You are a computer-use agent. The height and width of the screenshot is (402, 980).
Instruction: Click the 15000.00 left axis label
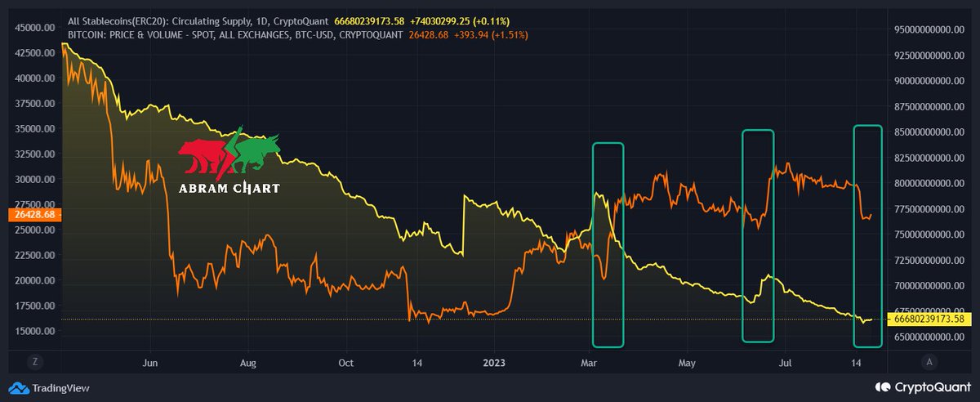pyautogui.click(x=34, y=331)
